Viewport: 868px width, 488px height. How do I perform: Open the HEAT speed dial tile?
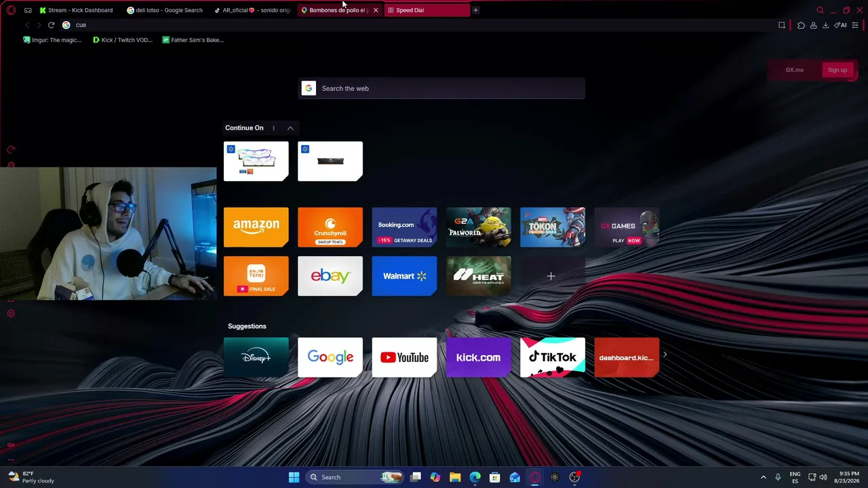pyautogui.click(x=478, y=276)
